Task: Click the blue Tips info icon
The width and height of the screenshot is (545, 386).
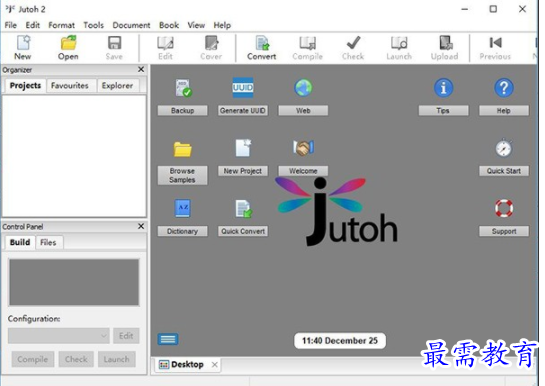Action: pos(444,88)
